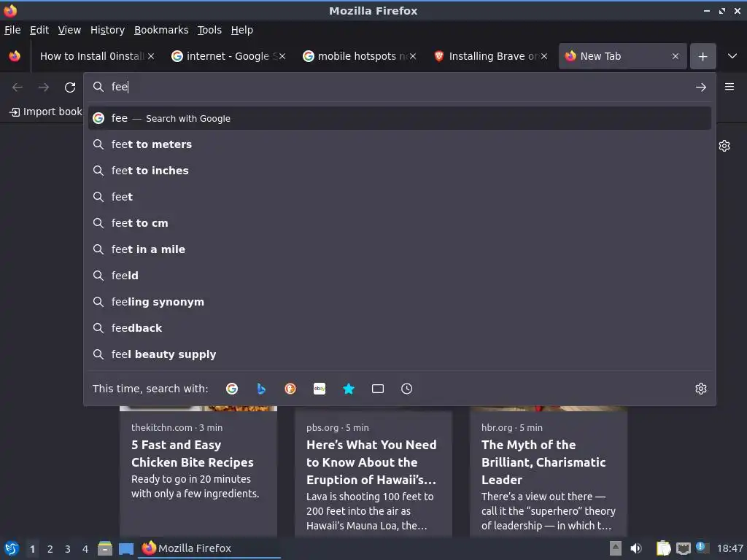Open the hamburger application menu
The height and width of the screenshot is (560, 747).
[729, 87]
